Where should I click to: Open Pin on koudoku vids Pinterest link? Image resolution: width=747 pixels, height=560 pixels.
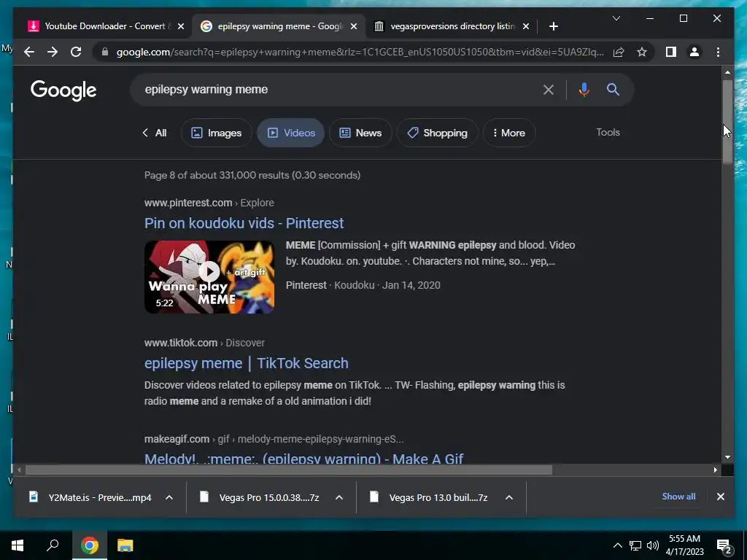click(244, 223)
